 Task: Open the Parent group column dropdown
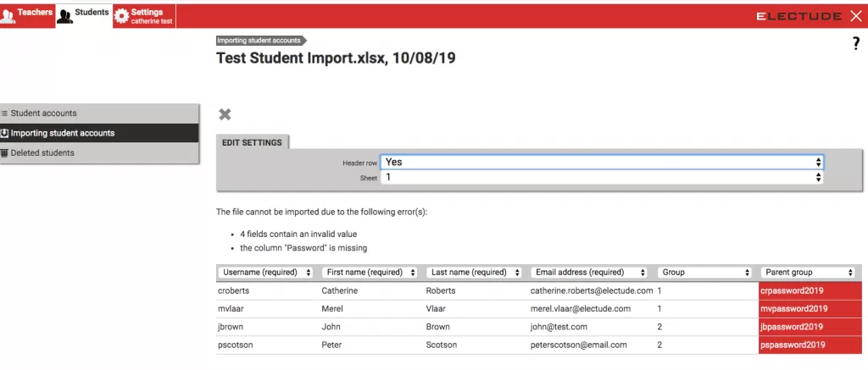(808, 273)
